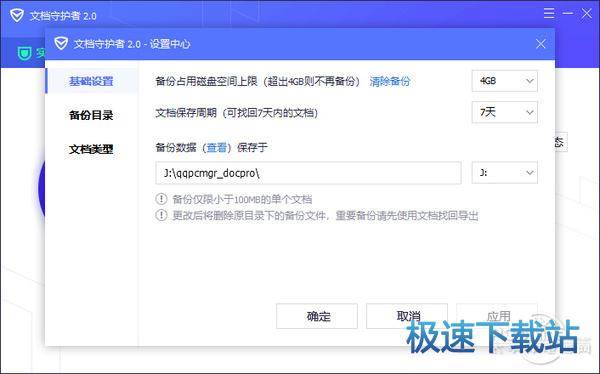This screenshot has width=600, height=374.
Task: Open the 基础设置 tab
Action: [x=91, y=81]
